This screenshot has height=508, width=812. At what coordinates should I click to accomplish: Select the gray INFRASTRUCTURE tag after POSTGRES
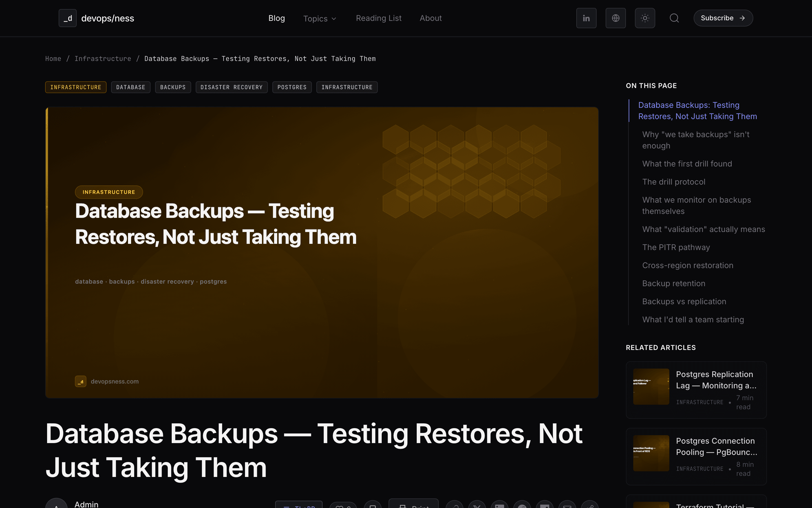coord(347,87)
